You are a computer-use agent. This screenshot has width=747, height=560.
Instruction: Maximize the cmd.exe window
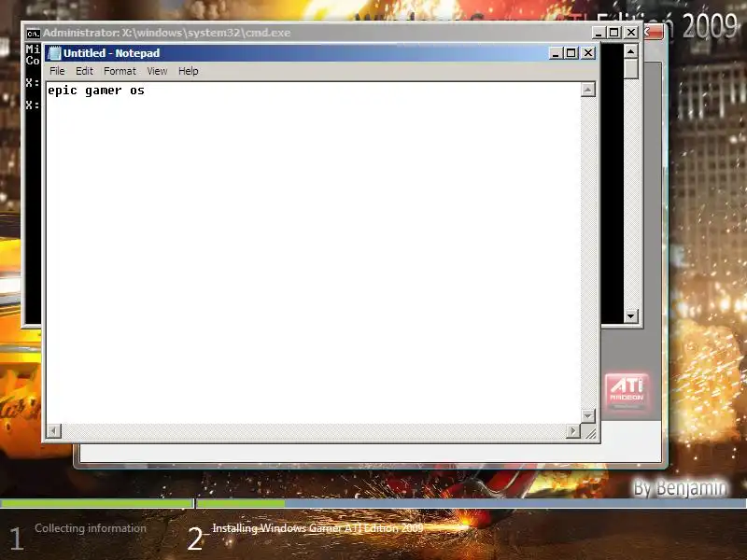(614, 33)
